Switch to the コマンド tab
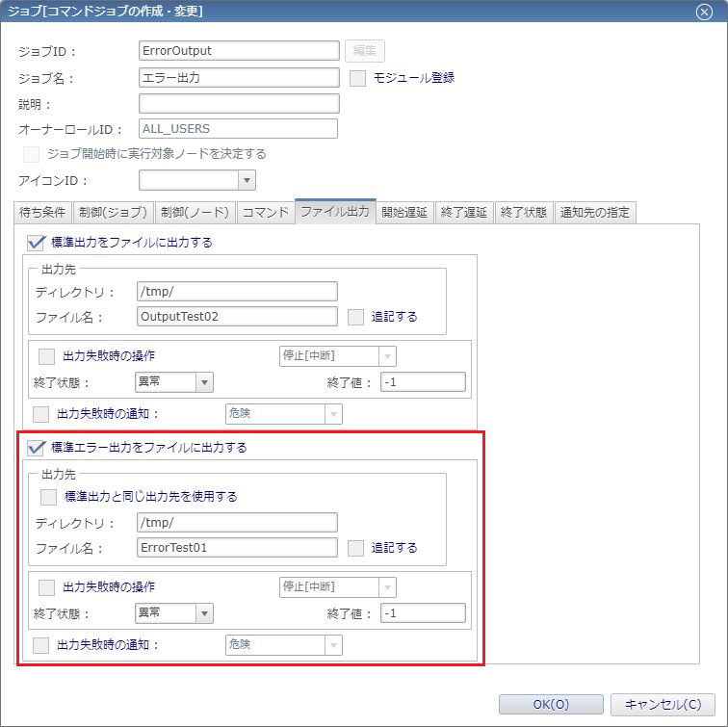The height and width of the screenshot is (727, 728). 266,213
